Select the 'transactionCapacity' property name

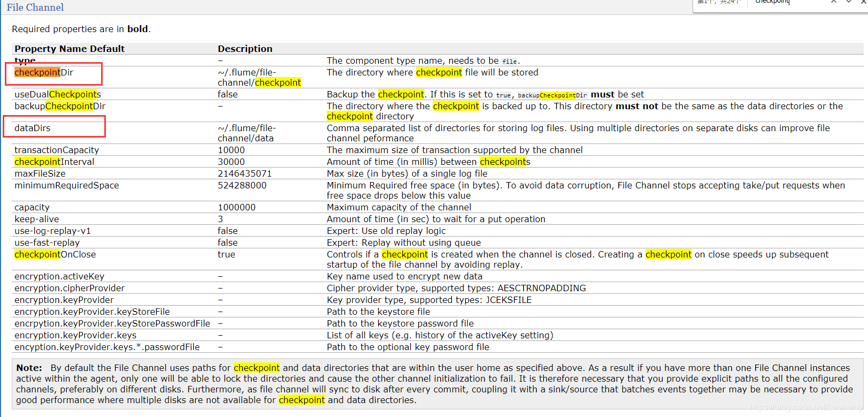click(x=57, y=150)
